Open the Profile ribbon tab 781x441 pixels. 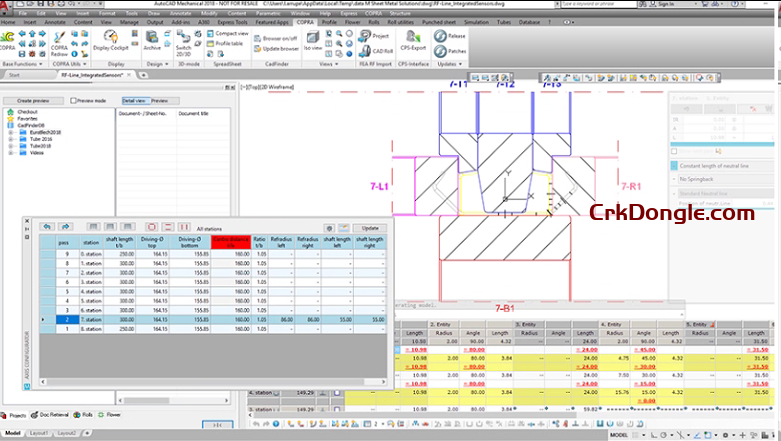point(329,22)
